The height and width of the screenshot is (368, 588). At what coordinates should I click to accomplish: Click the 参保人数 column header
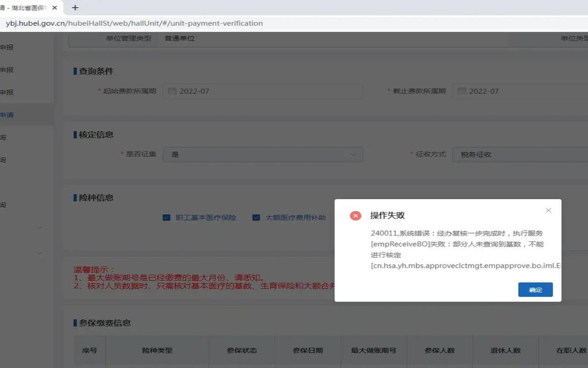[x=440, y=350]
